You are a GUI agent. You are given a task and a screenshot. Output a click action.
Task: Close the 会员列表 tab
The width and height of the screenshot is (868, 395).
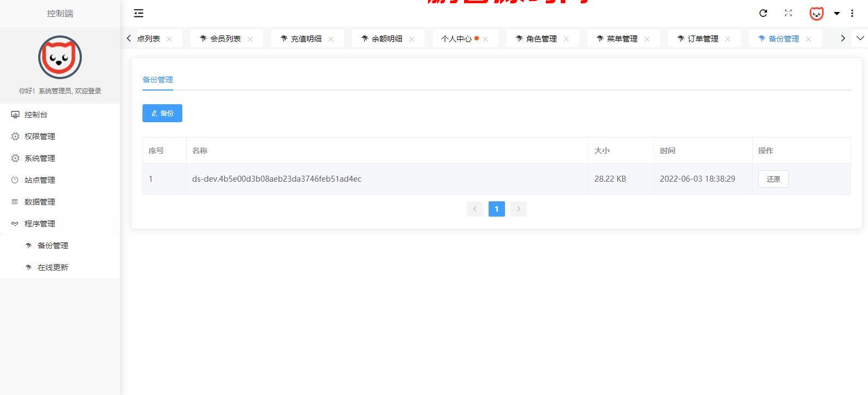[250, 39]
